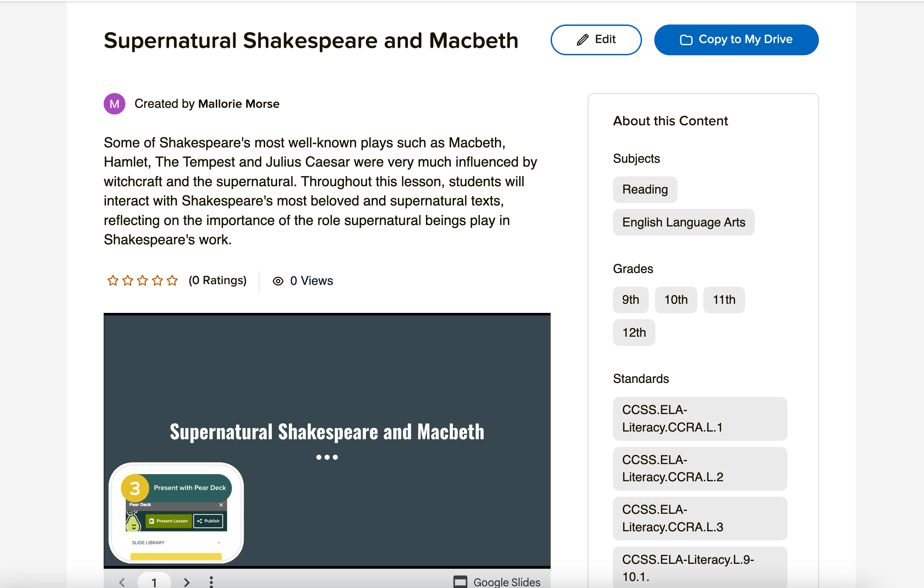
Task: Open the slide viewer more options menu
Action: click(211, 582)
